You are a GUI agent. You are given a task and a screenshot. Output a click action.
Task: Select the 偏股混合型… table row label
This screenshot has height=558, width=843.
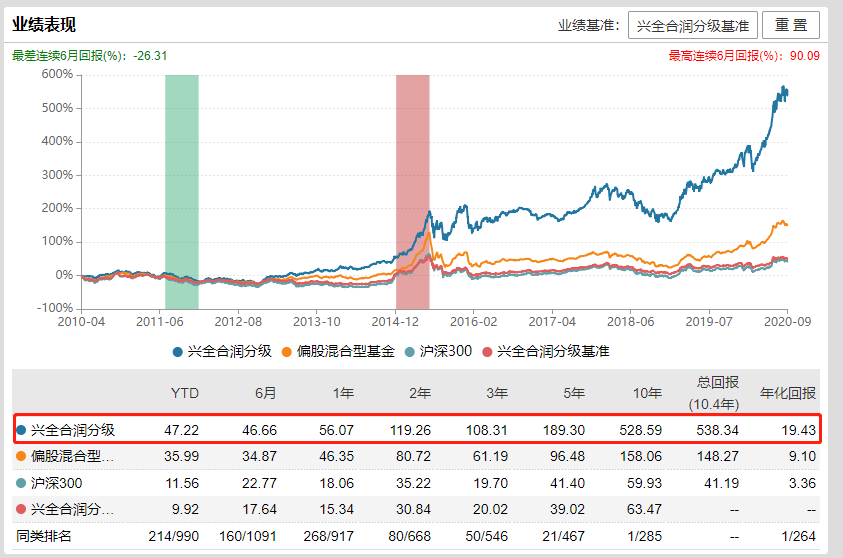point(72,456)
